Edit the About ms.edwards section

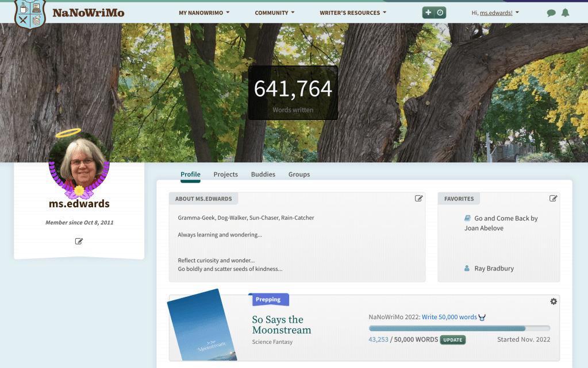[419, 199]
